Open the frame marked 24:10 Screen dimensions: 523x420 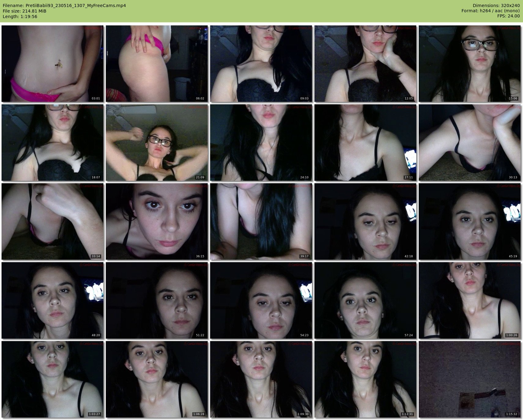click(x=261, y=143)
